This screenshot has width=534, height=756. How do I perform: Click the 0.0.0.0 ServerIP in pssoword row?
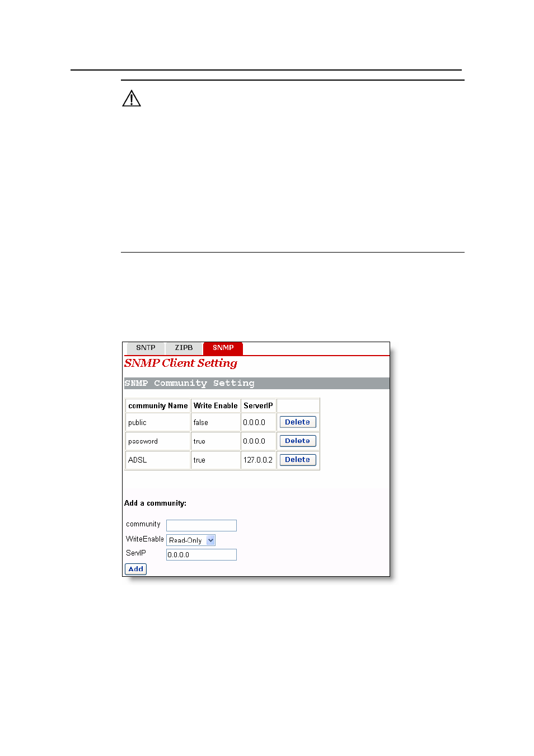[x=254, y=441]
